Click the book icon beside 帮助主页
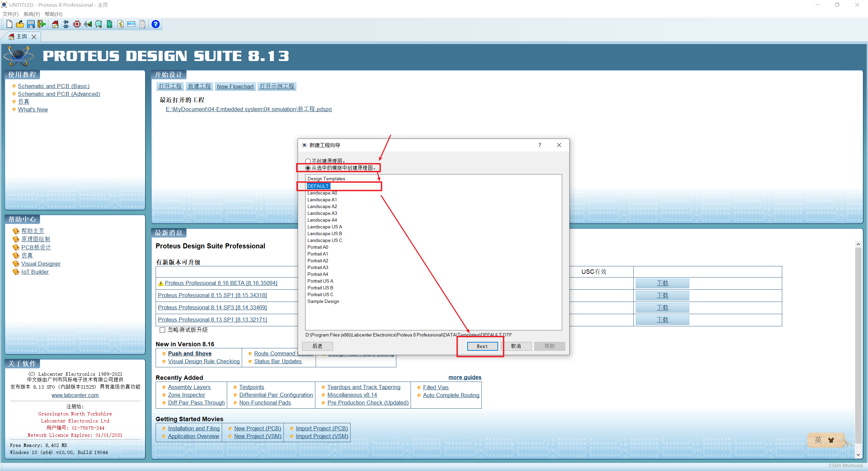The height and width of the screenshot is (471, 868). point(16,231)
